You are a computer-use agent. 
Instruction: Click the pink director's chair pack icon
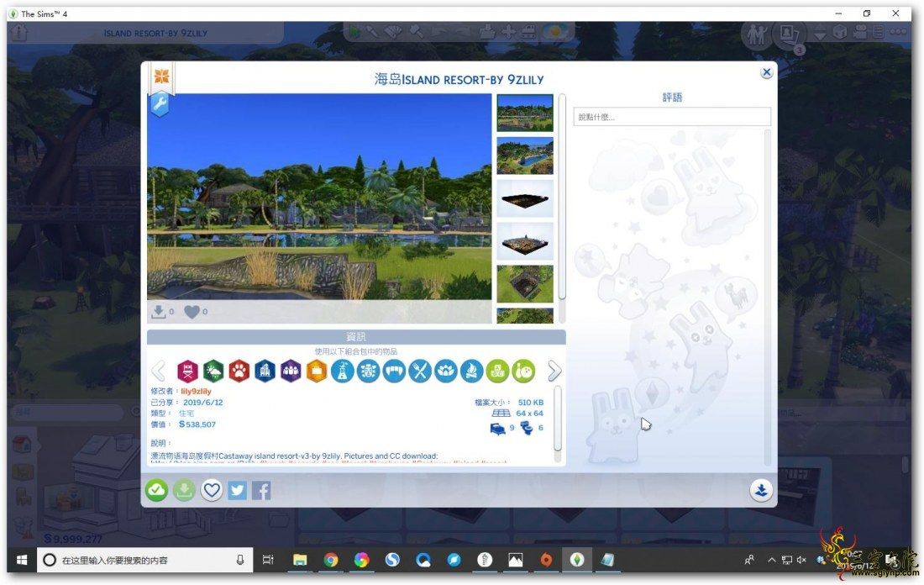click(x=187, y=371)
